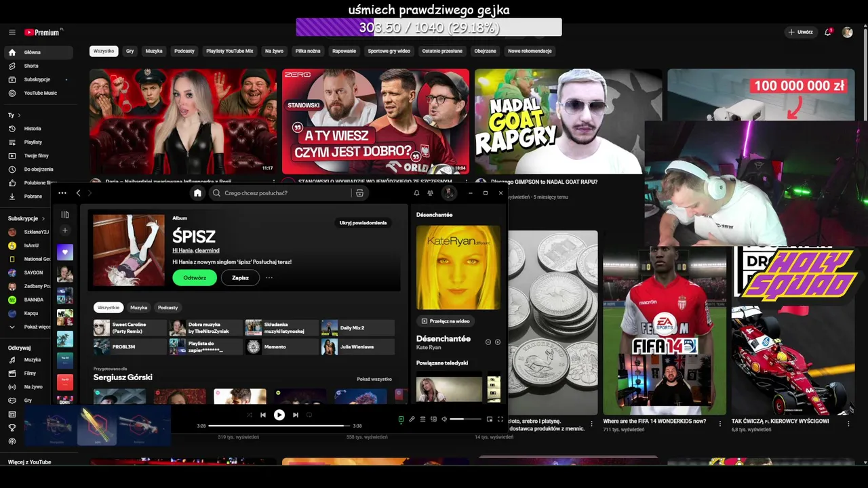Open Spotify mini player
This screenshot has height=488, width=868.
coord(490,419)
